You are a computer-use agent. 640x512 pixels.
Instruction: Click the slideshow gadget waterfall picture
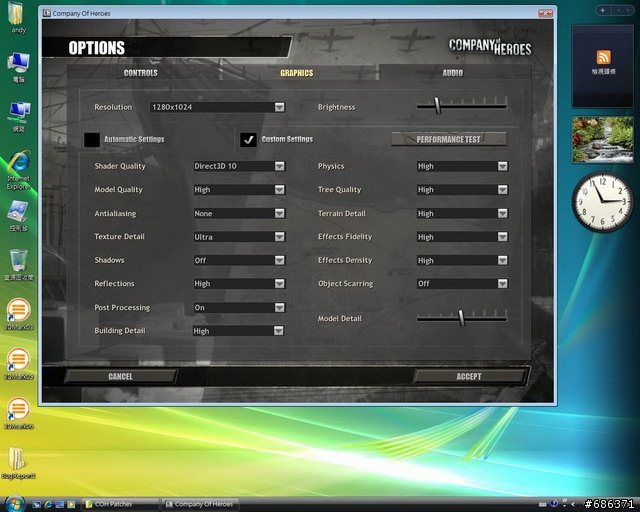pyautogui.click(x=603, y=140)
